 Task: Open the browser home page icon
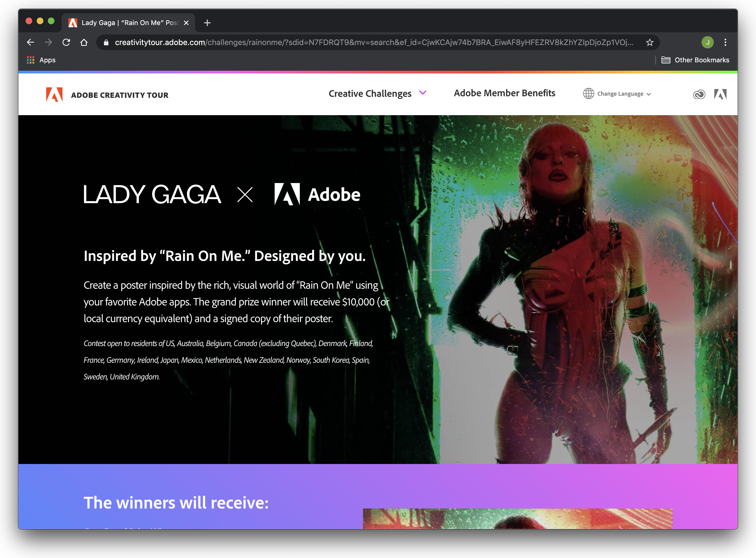[x=84, y=42]
